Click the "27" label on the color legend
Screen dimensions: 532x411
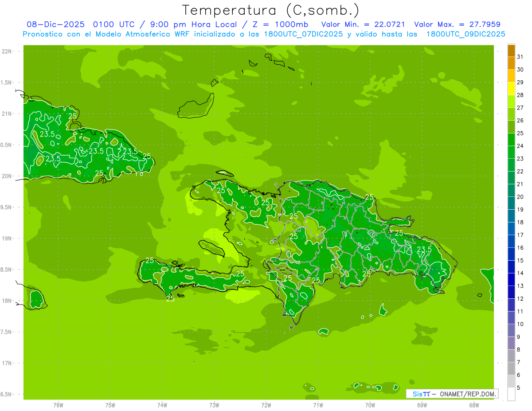point(520,108)
